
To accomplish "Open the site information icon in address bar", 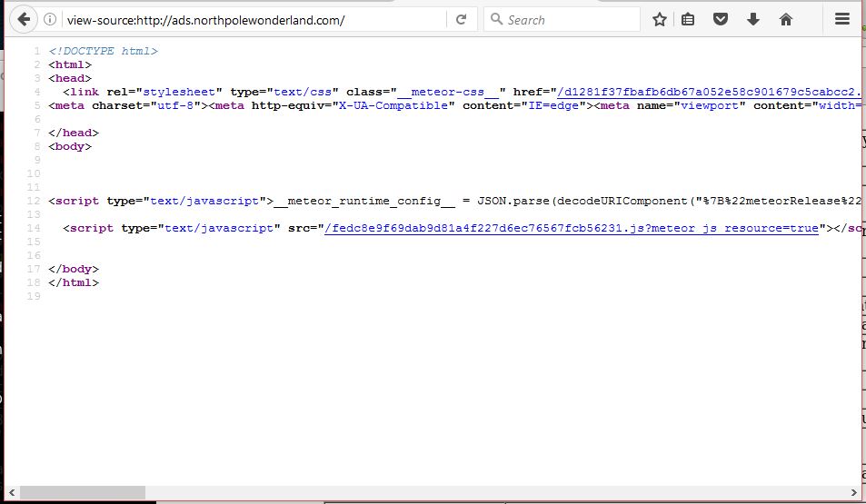I will (x=50, y=19).
